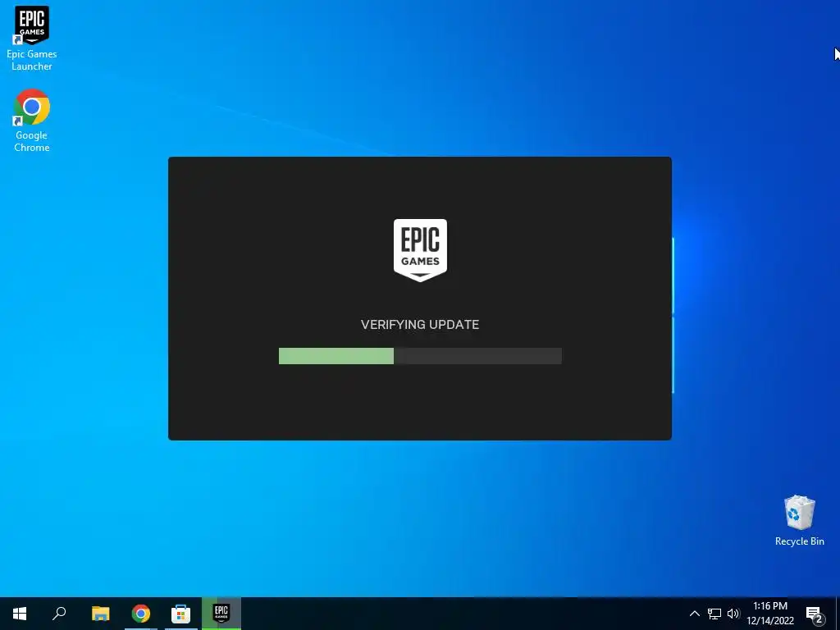Screen dimensions: 840x630
Task: Select the Epic Games Launcher desktop shortcut
Action: click(32, 38)
